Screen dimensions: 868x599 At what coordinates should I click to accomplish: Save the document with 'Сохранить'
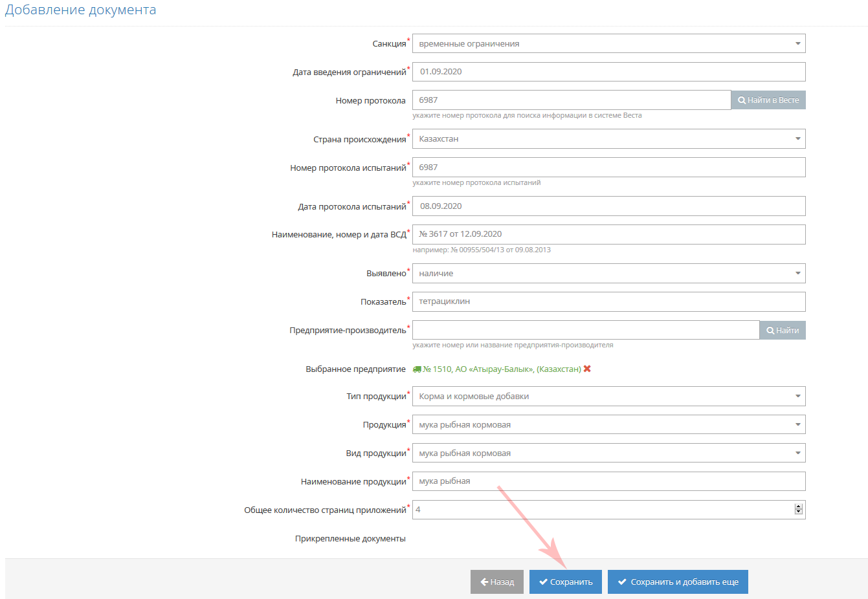(565, 582)
